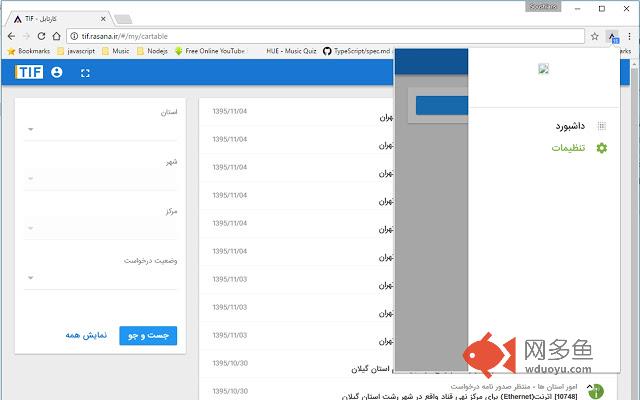Click the جست و جو search button
This screenshot has width=640, height=400.
[x=148, y=336]
